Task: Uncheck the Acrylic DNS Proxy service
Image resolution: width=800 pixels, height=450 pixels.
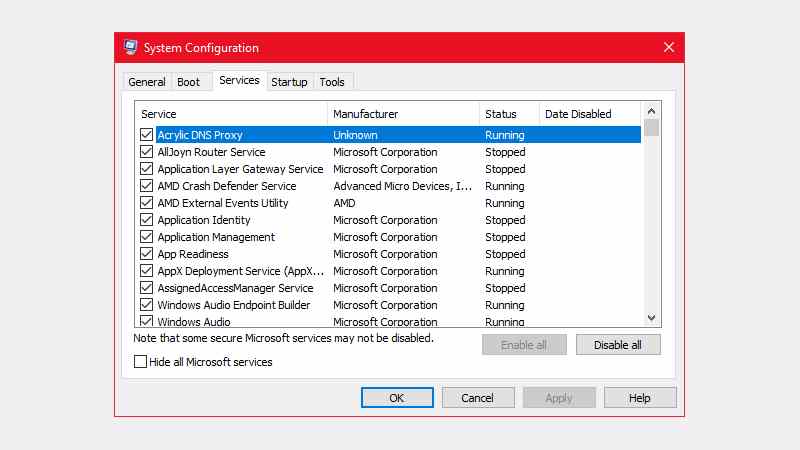Action: tap(146, 135)
